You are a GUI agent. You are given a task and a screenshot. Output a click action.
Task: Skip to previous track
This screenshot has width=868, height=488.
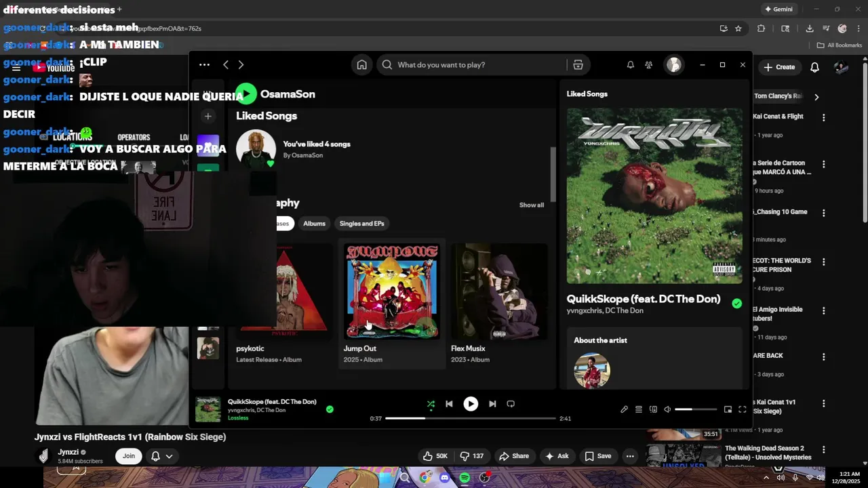point(449,404)
